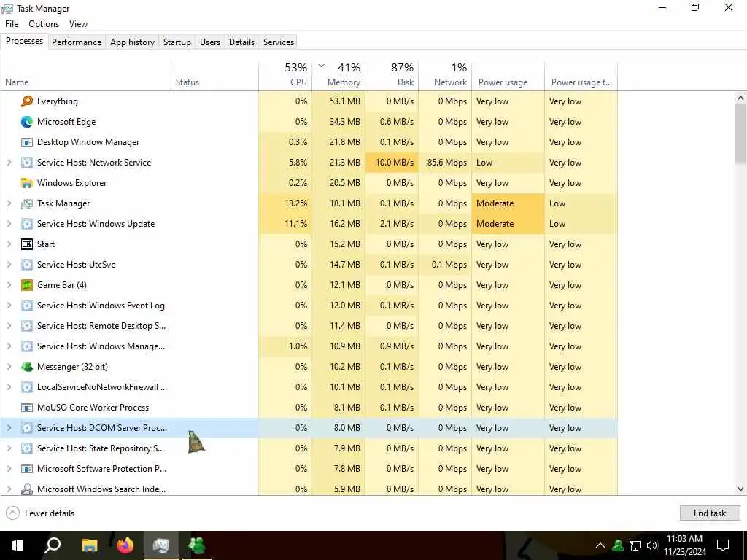Open the Windows Start menu button
Image resolution: width=747 pixels, height=560 pixels.
pyautogui.click(x=18, y=545)
